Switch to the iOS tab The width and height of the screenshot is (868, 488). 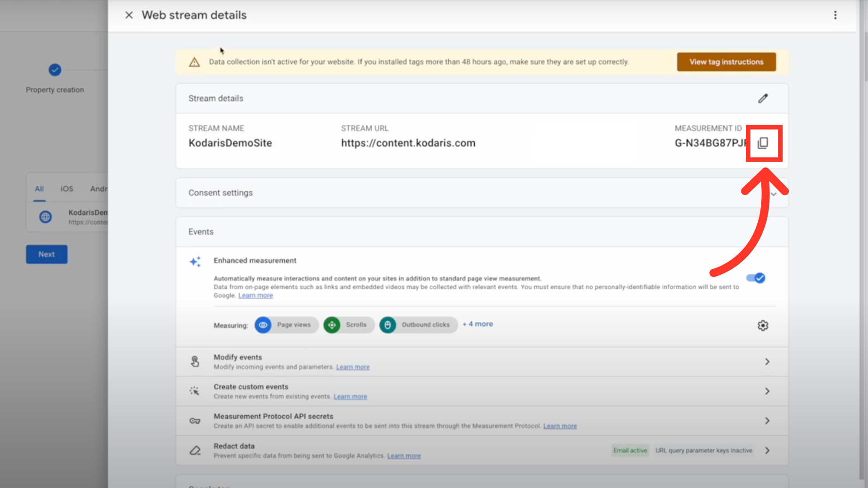(67, 189)
